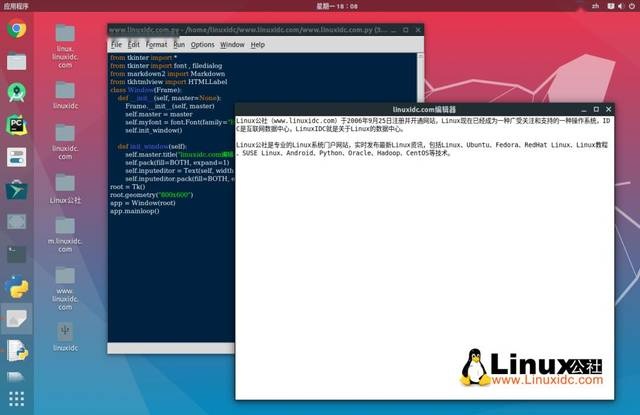The image size is (640, 415).
Task: Open the www.linuxidc.com desktop folder
Action: 65,288
